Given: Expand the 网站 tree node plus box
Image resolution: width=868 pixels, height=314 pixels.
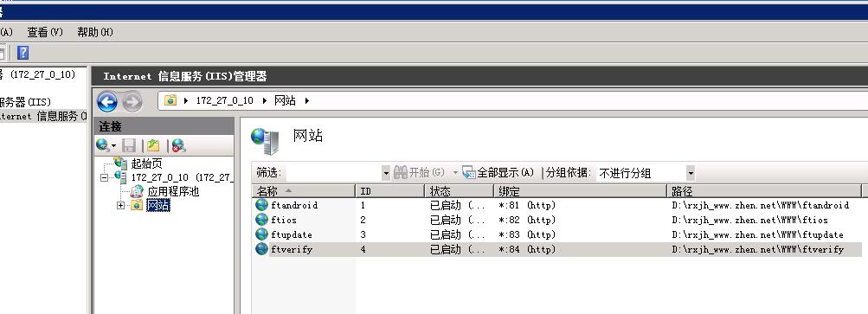Looking at the screenshot, I should tap(120, 206).
